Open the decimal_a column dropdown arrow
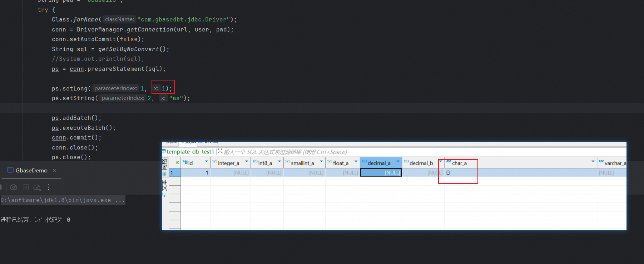The height and width of the screenshot is (264, 644). [x=398, y=162]
